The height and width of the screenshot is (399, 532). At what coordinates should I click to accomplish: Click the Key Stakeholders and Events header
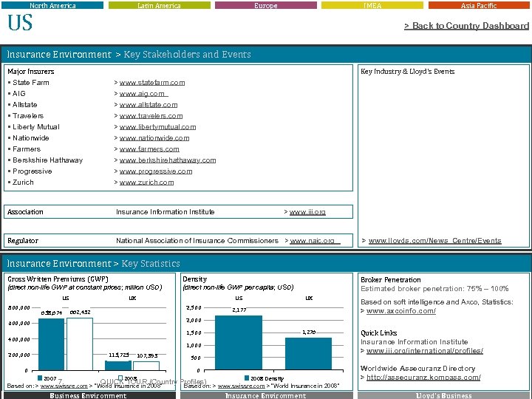(187, 54)
